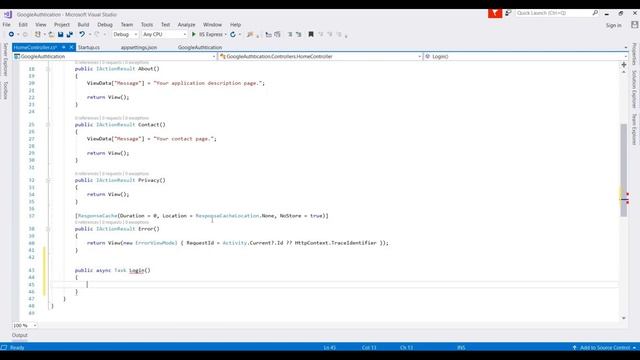Screen dimensions: 640x360
Task: Open the Server Explorer side tab
Action: pyautogui.click(x=5, y=59)
